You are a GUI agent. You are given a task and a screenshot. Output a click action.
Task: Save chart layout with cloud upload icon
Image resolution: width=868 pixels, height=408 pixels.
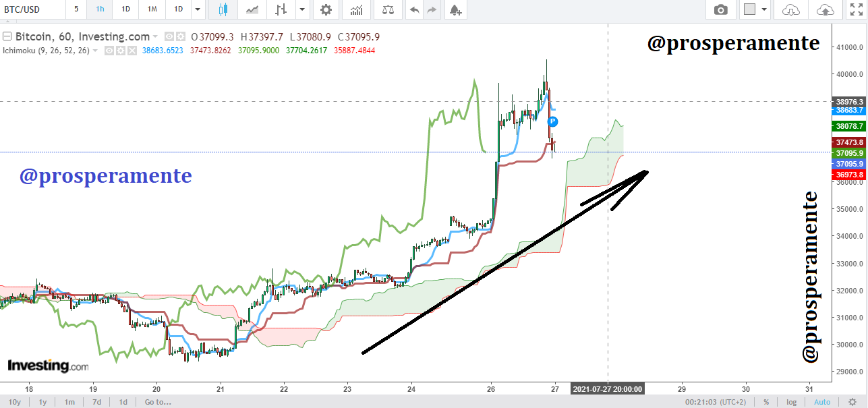pyautogui.click(x=824, y=9)
